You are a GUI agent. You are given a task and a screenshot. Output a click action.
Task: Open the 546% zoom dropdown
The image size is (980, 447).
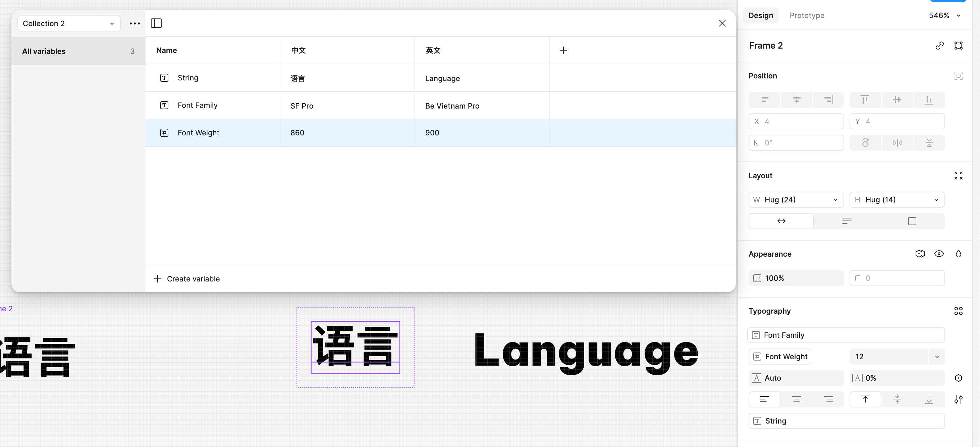pos(945,16)
